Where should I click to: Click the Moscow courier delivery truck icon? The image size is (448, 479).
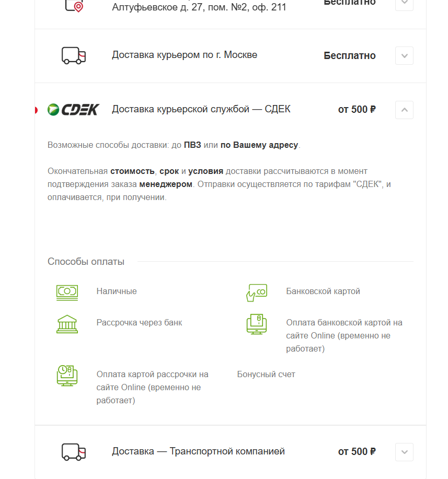click(74, 55)
